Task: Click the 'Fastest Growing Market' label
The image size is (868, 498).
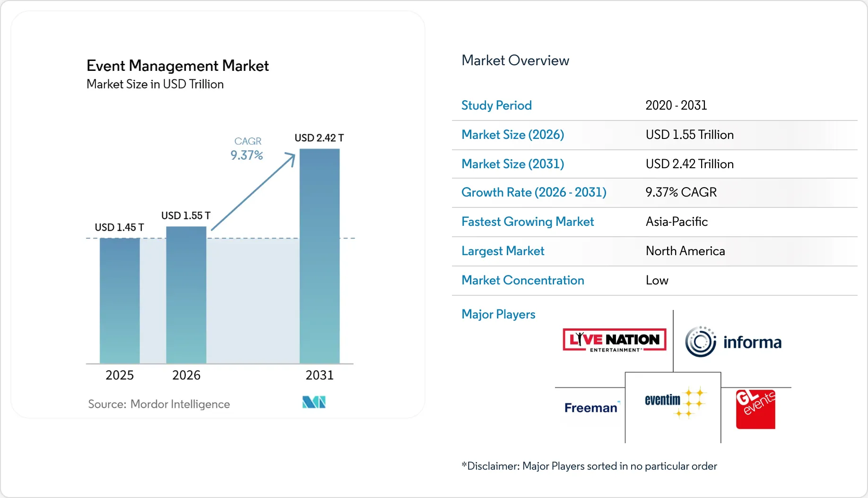Action: pos(528,222)
